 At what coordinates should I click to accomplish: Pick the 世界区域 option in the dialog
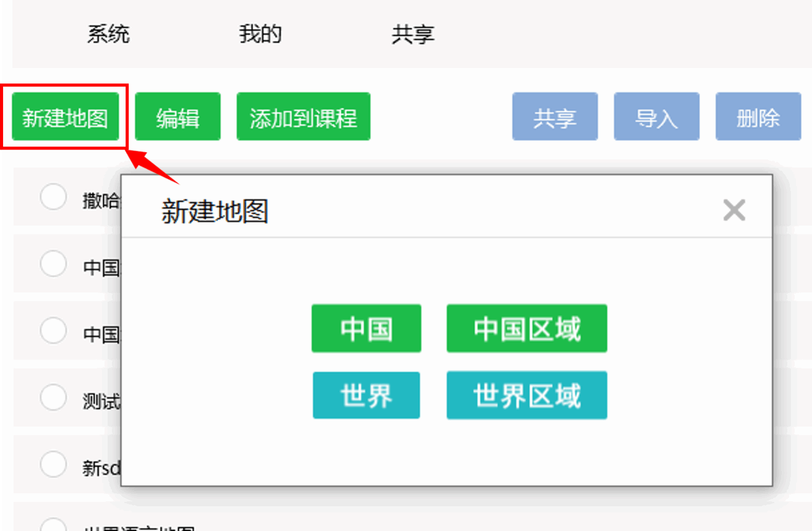527,396
